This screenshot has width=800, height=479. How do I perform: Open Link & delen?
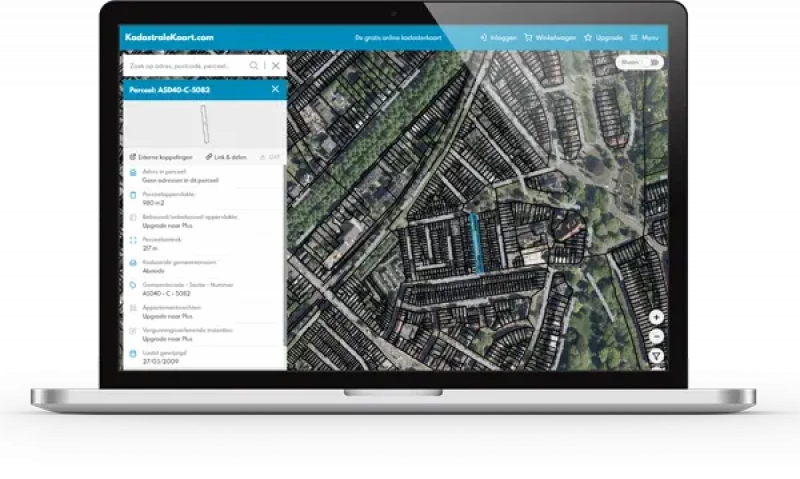(x=226, y=157)
